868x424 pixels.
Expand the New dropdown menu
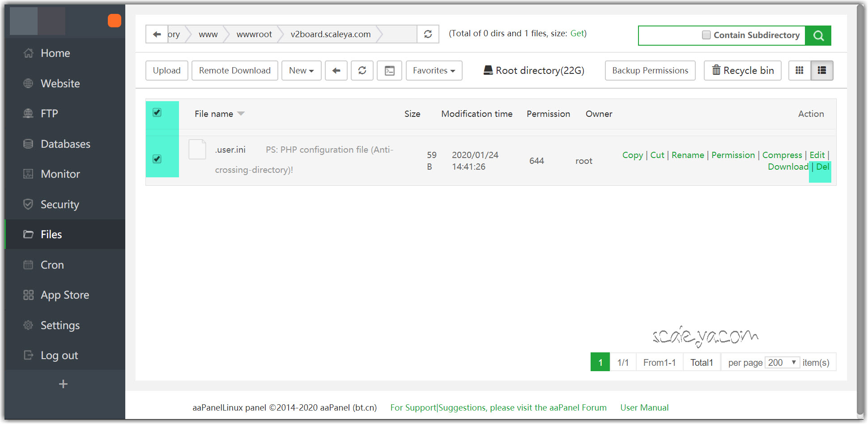pyautogui.click(x=301, y=71)
